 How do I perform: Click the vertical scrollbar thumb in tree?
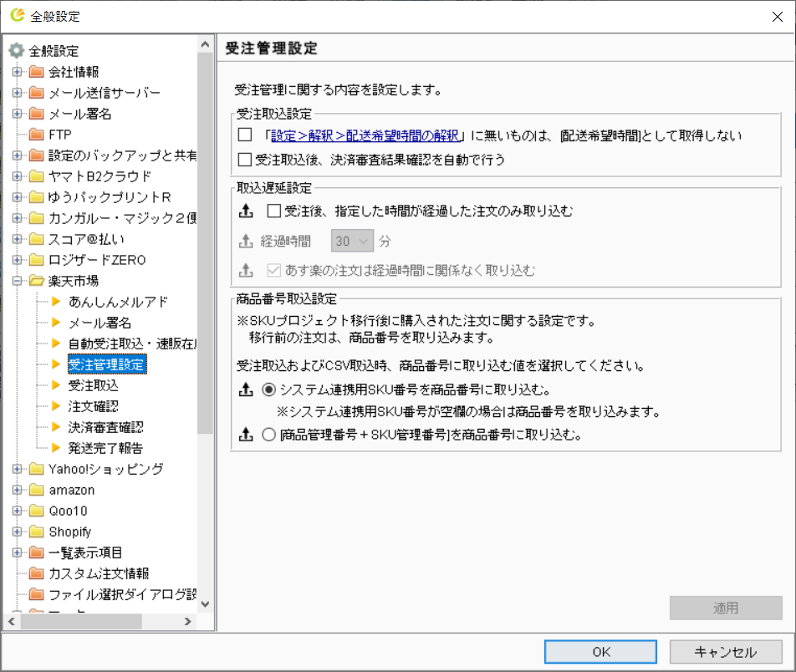coord(205,243)
